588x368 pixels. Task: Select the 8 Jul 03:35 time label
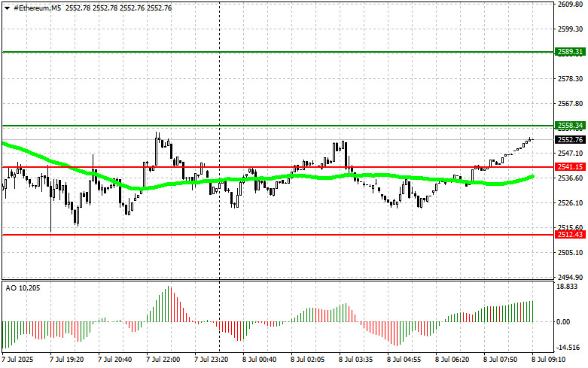coord(355,360)
